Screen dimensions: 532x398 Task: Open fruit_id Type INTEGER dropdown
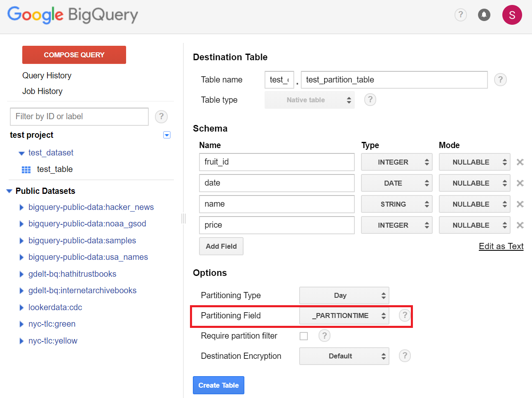click(x=397, y=162)
